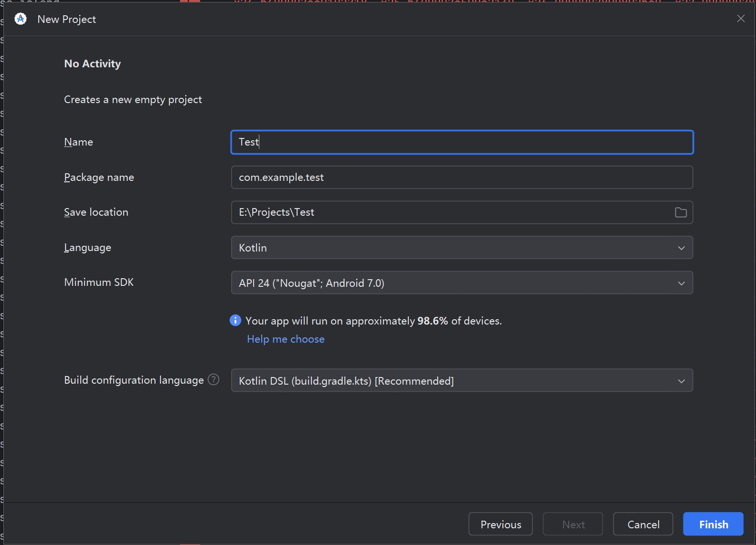Image resolution: width=756 pixels, height=545 pixels.
Task: Click the 'Creates a new empty project' text
Action: coord(133,100)
